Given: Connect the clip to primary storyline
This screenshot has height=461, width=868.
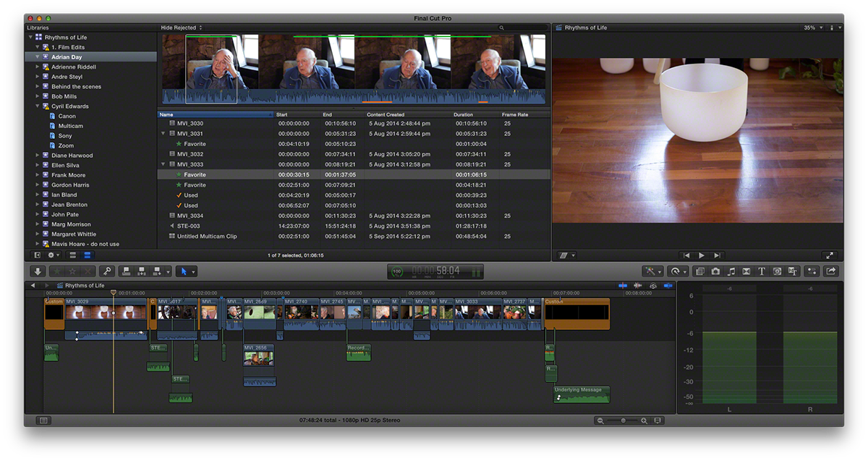Looking at the screenshot, I should 126,271.
